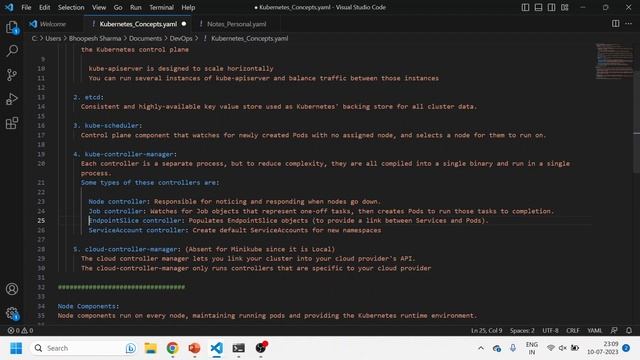This screenshot has width=640, height=360.
Task: Click the 'Node controller' text
Action: click(x=117, y=201)
